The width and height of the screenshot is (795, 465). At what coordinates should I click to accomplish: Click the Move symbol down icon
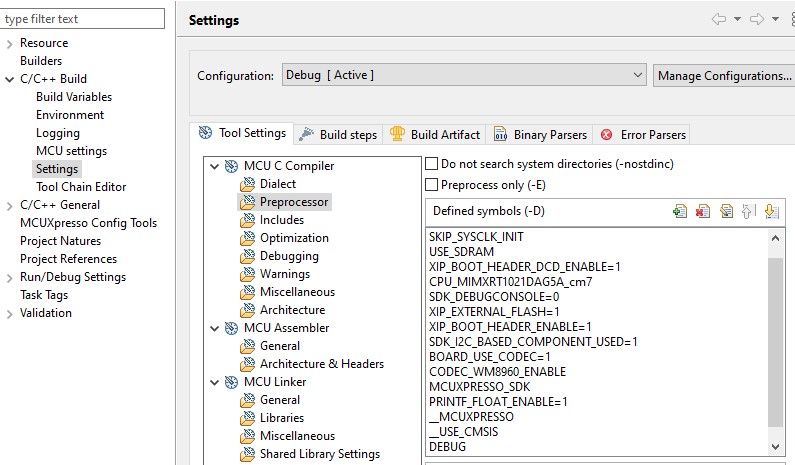coord(771,211)
